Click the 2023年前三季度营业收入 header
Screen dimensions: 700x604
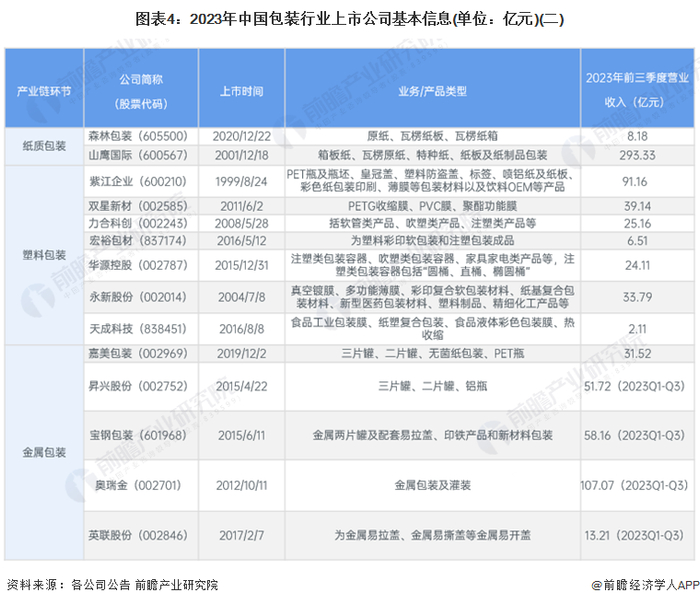tap(637, 90)
